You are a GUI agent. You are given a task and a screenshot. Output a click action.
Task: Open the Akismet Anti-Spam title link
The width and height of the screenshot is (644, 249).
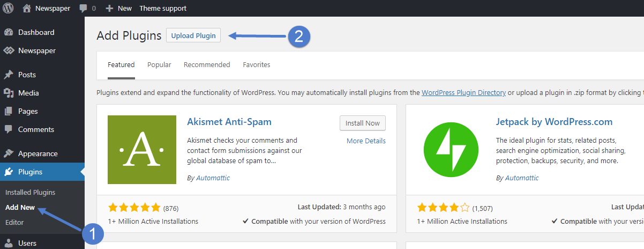tap(229, 122)
